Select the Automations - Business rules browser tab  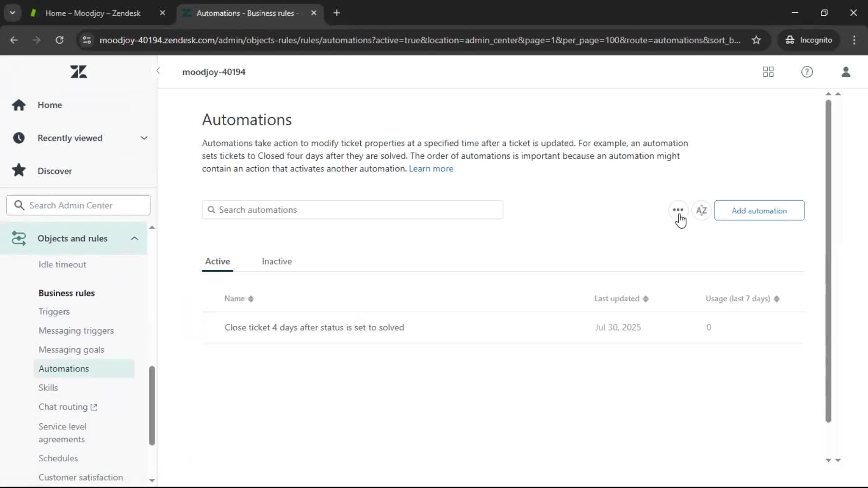(247, 13)
